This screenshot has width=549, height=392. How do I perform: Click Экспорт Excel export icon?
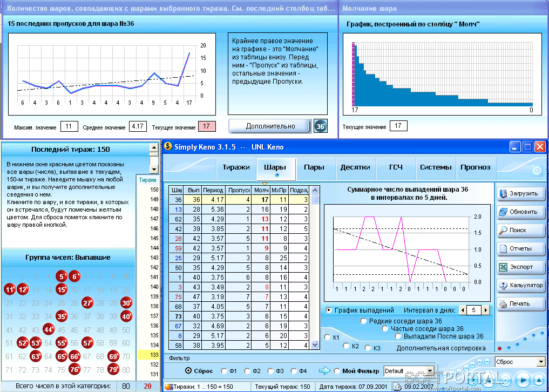tap(521, 267)
